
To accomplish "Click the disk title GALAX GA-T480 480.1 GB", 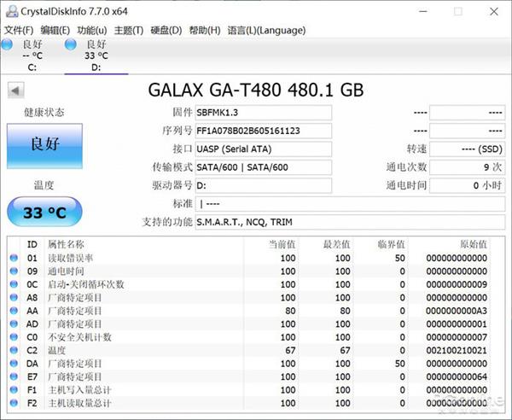I will pos(256,90).
